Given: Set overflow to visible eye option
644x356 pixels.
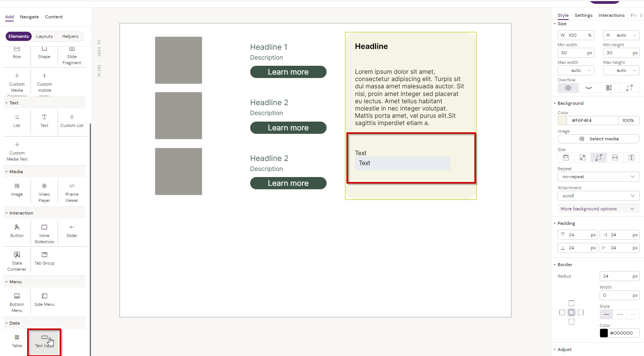Looking at the screenshot, I should coord(568,88).
